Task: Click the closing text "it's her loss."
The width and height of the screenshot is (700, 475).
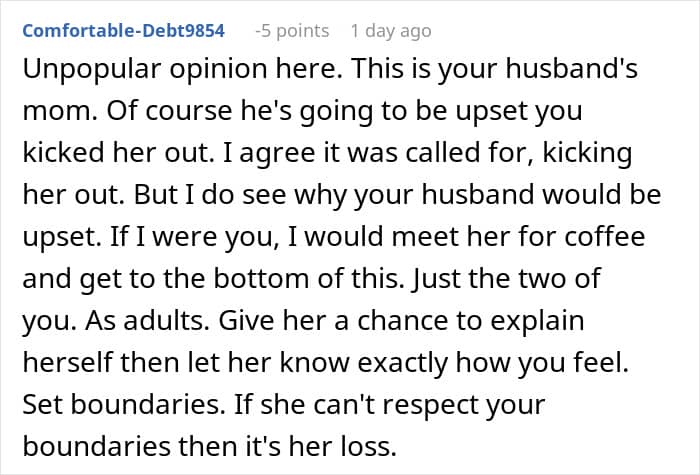Action: click(x=321, y=446)
